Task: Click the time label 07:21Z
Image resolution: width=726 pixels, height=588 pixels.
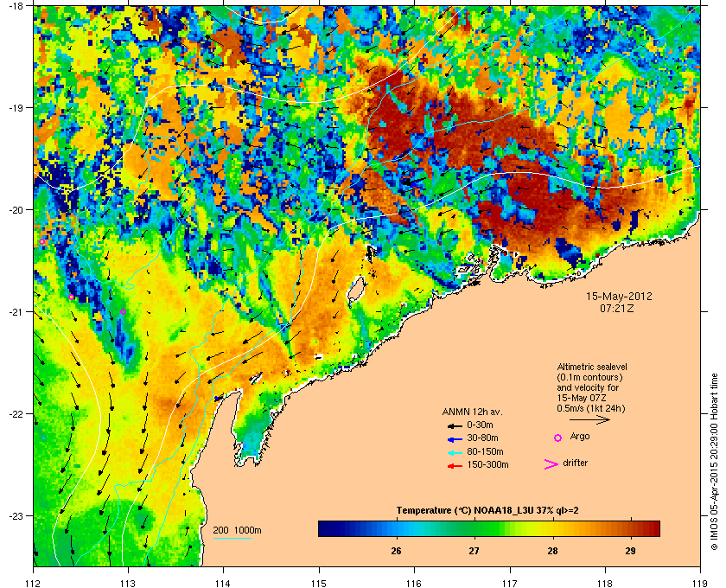Action: point(617,308)
